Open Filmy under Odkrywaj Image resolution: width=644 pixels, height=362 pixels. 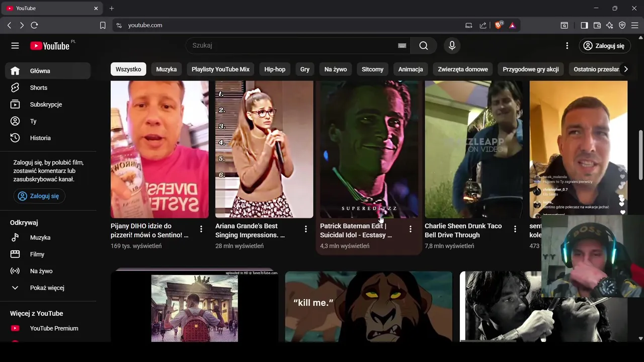click(x=48, y=254)
